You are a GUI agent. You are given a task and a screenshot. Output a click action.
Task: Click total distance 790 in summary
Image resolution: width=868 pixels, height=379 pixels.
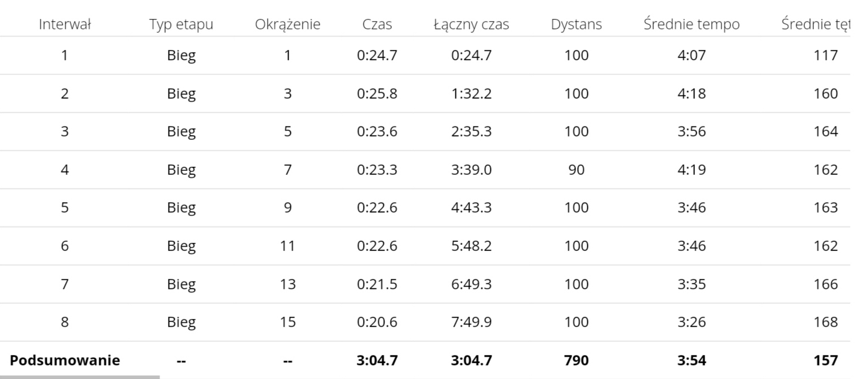point(577,360)
